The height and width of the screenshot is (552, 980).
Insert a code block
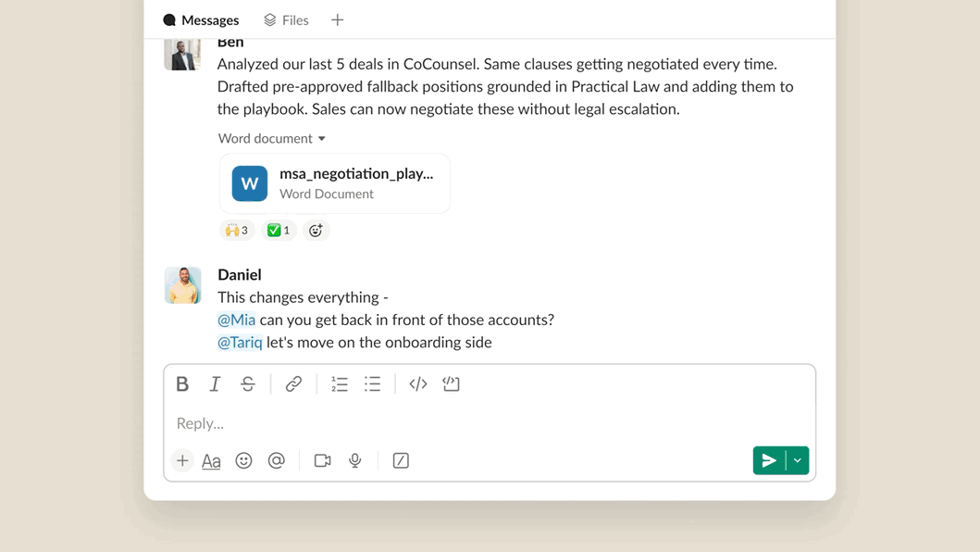[451, 384]
